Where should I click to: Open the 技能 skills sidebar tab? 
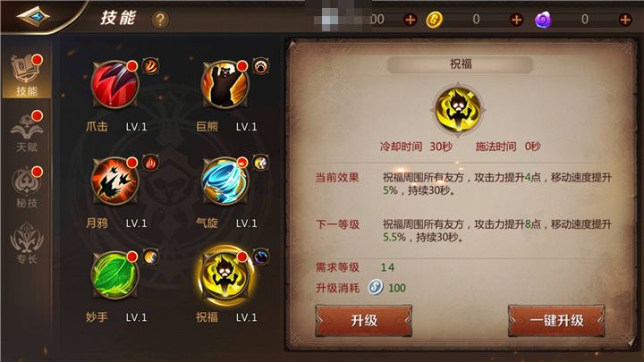[27, 75]
